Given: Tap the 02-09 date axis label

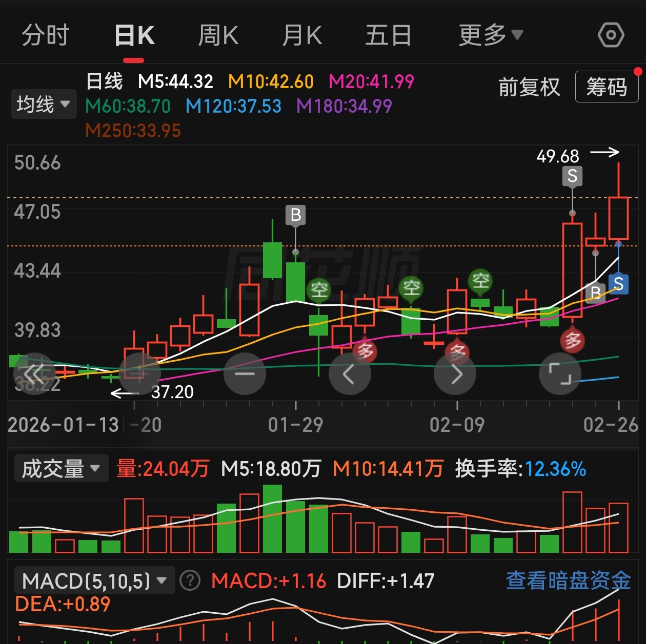Looking at the screenshot, I should pos(457,425).
